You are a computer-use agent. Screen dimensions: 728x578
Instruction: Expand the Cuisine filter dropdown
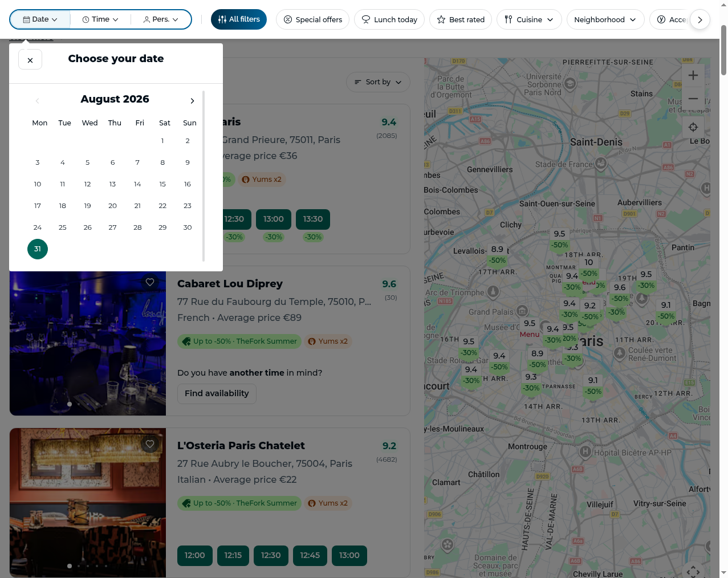[529, 19]
